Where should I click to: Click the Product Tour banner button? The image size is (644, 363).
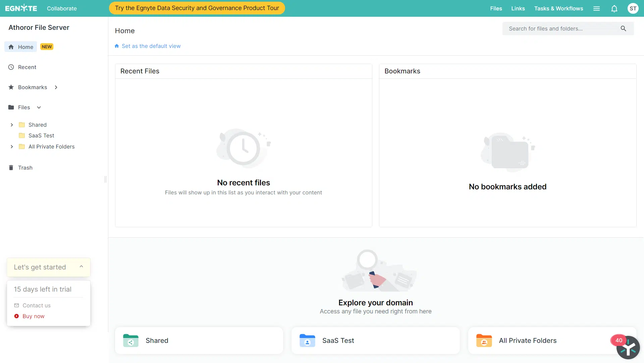(197, 8)
